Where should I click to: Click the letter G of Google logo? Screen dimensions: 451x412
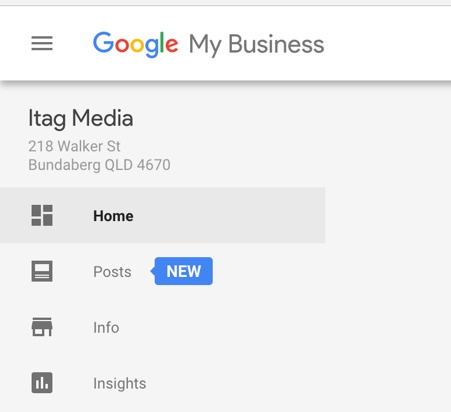point(104,43)
